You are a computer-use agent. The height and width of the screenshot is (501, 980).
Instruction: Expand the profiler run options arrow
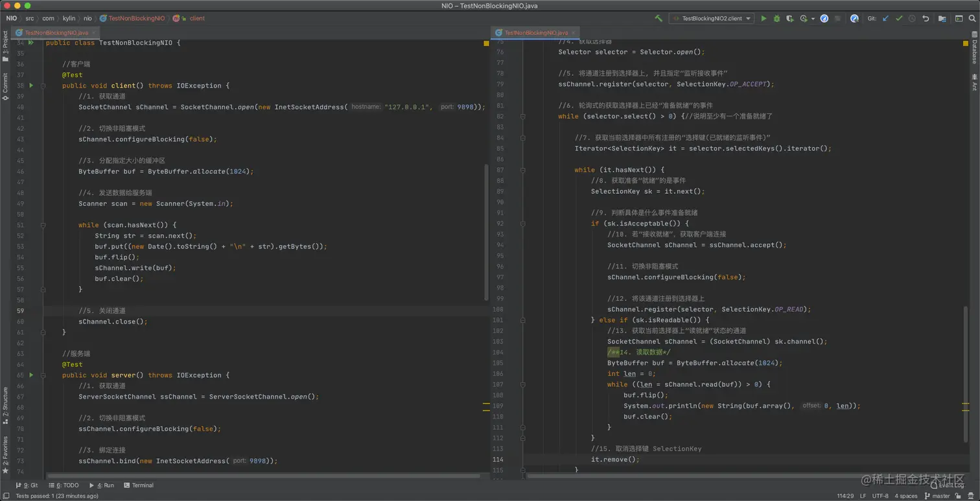[813, 19]
